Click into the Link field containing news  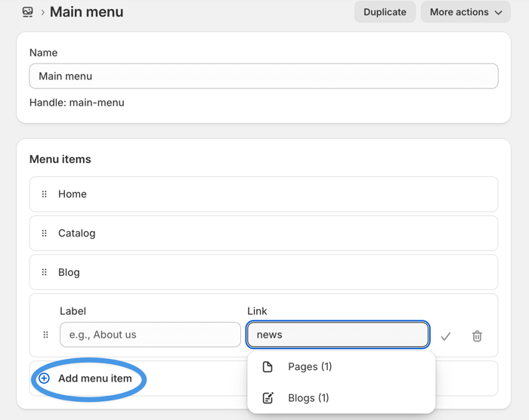(338, 335)
